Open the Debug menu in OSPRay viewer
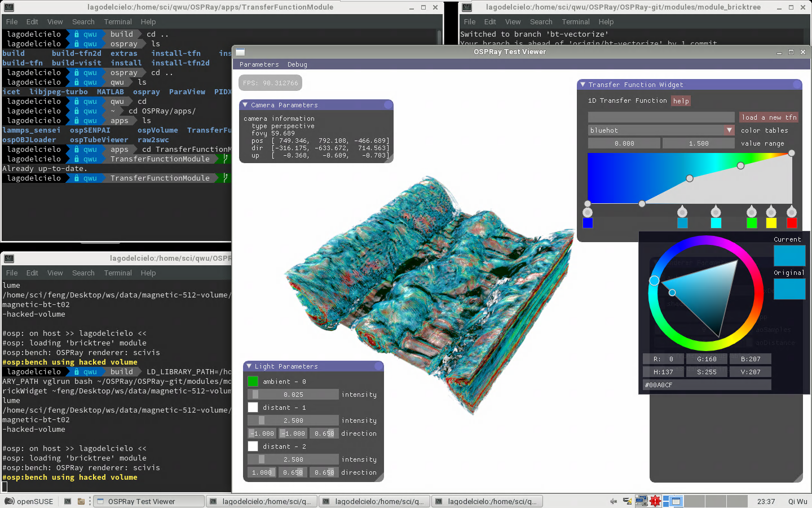The image size is (812, 508). point(297,64)
